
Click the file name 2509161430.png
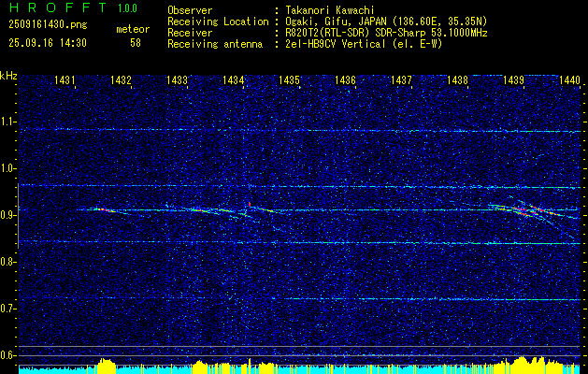pyautogui.click(x=48, y=25)
